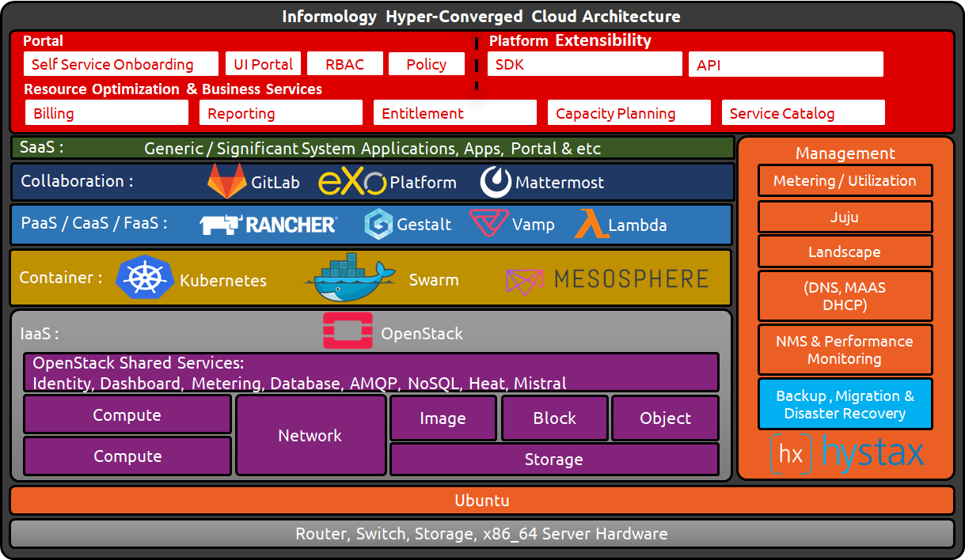
Task: Select the purple Object block
Action: [665, 418]
